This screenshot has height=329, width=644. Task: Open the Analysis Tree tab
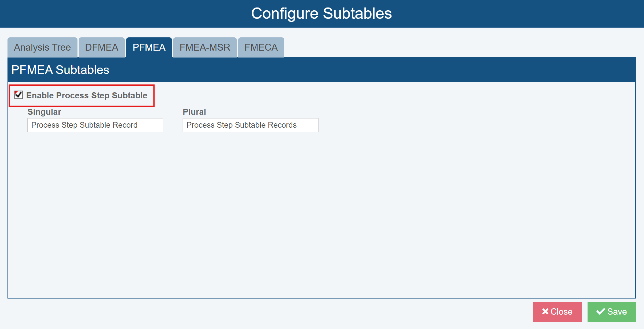tap(42, 47)
